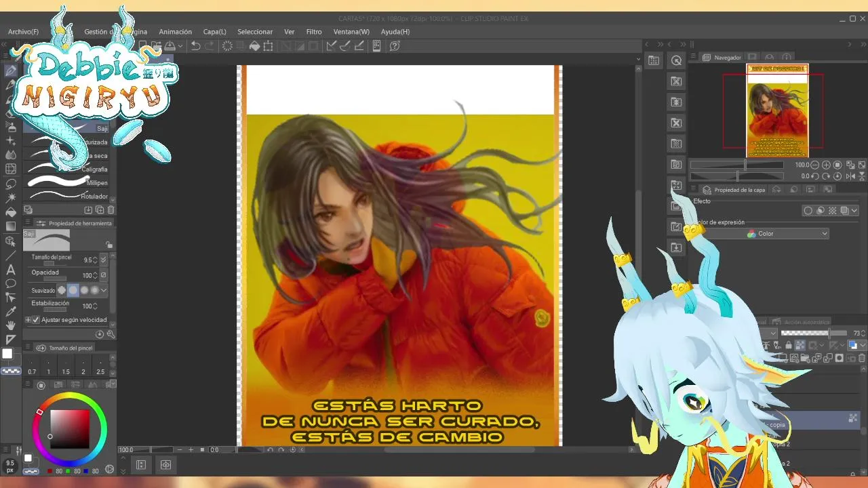Adjust the Estabilización stepper arrows
The width and height of the screenshot is (868, 488).
(x=95, y=306)
